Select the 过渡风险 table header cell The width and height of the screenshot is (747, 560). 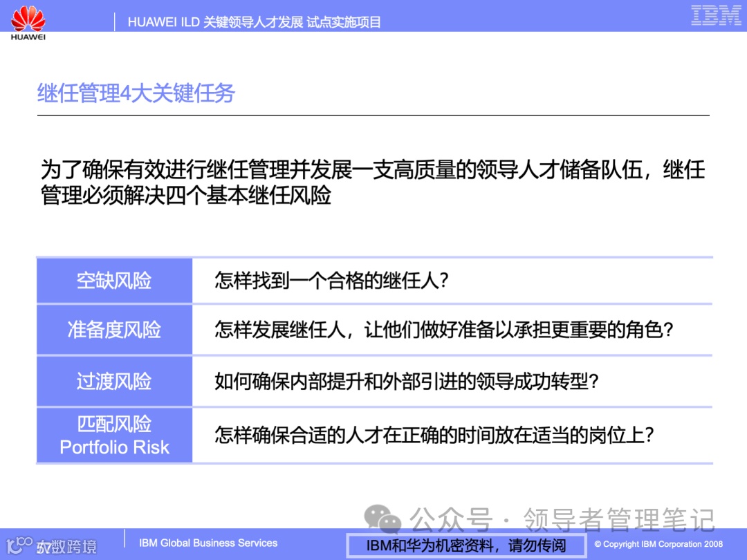click(x=114, y=381)
